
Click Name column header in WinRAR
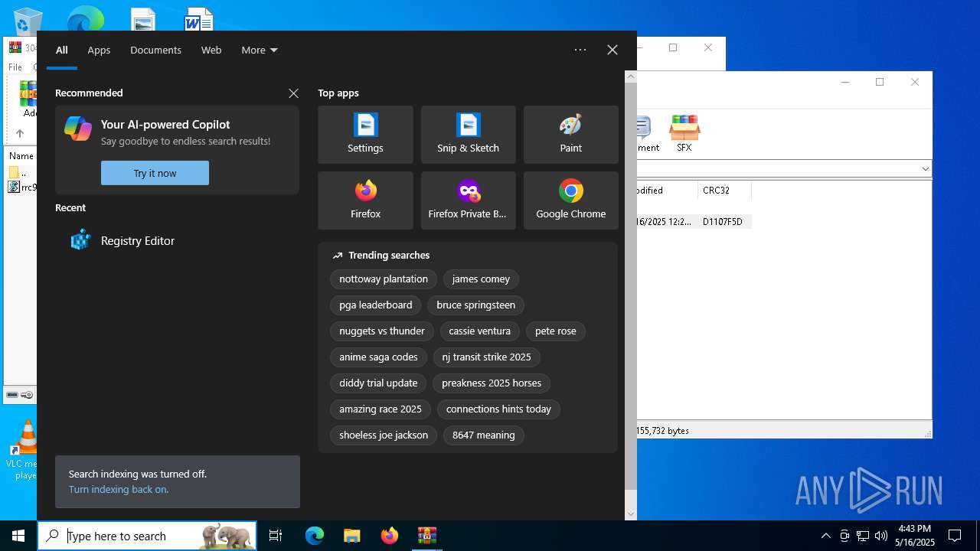click(x=21, y=156)
